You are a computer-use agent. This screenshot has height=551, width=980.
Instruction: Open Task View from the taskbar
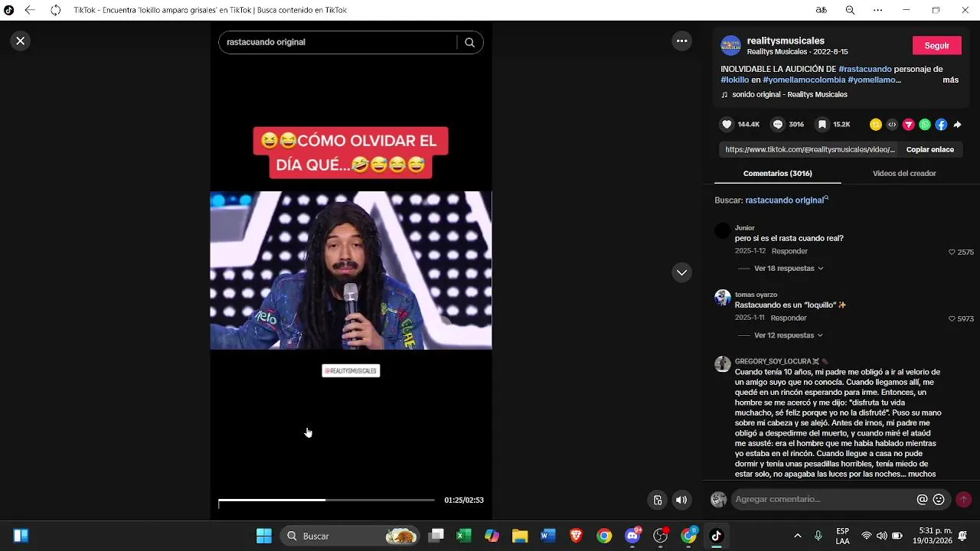point(436,536)
